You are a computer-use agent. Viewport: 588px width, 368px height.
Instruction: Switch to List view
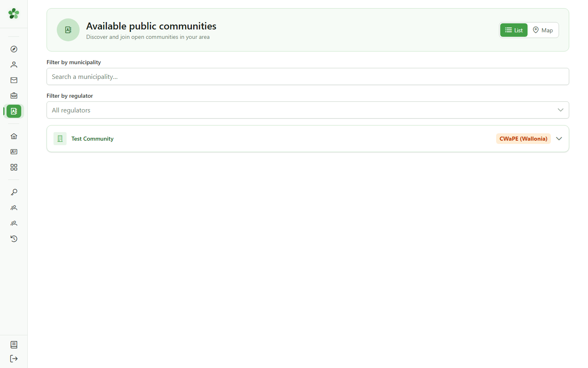tap(514, 30)
